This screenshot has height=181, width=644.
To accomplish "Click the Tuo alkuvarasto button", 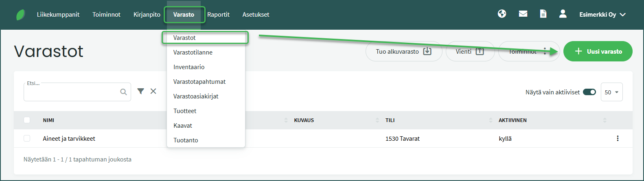I will pyautogui.click(x=403, y=51).
